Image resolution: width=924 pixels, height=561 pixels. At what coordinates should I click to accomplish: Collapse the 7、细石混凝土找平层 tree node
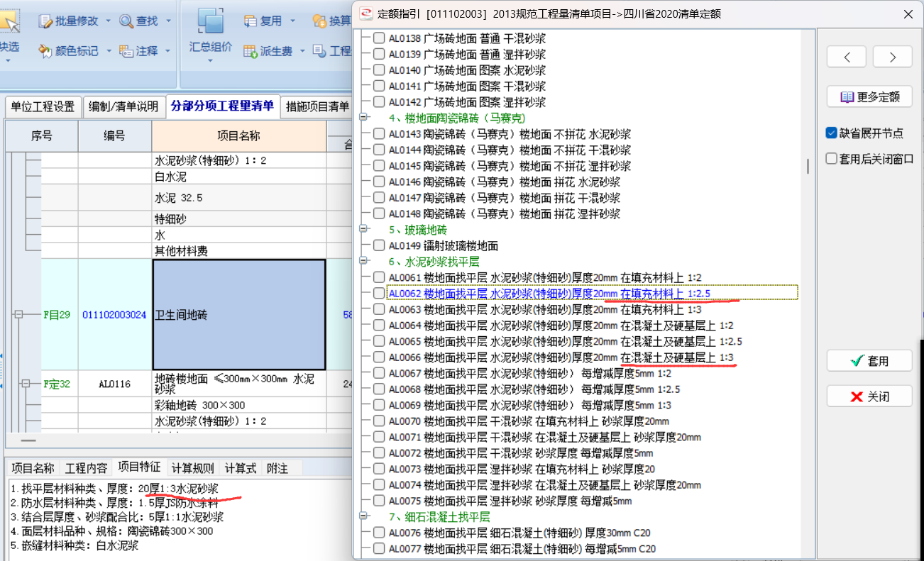365,516
